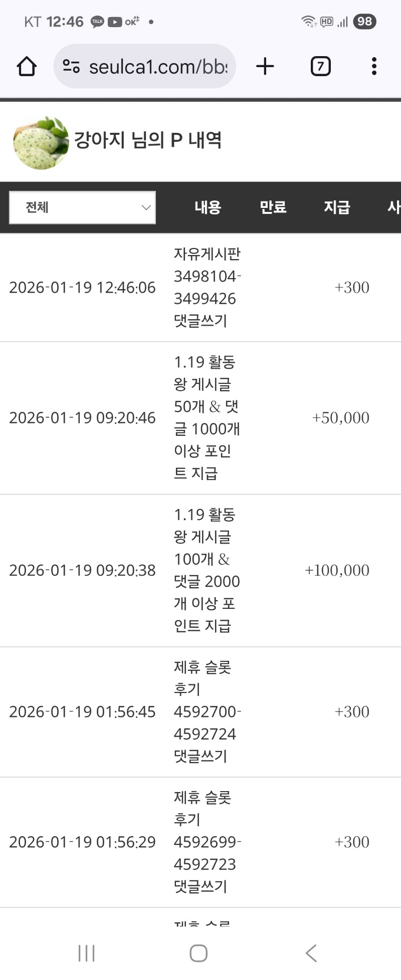The image size is (401, 980).
Task: Open the tab switcher showing 7 tabs
Action: point(320,67)
